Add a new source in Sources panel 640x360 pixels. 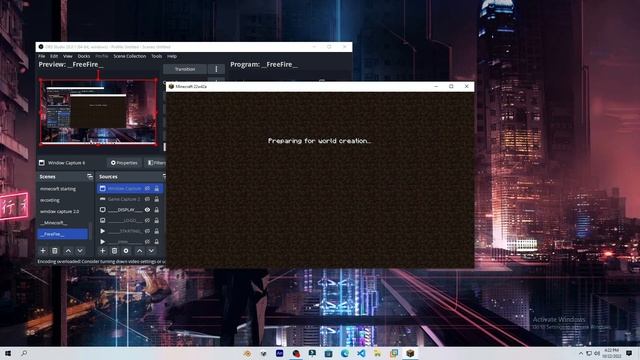point(103,251)
